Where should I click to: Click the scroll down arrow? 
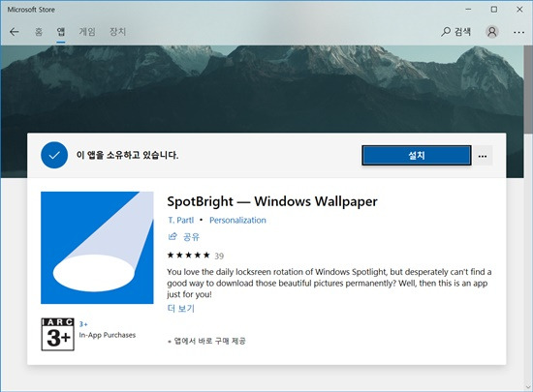[x=528, y=387]
